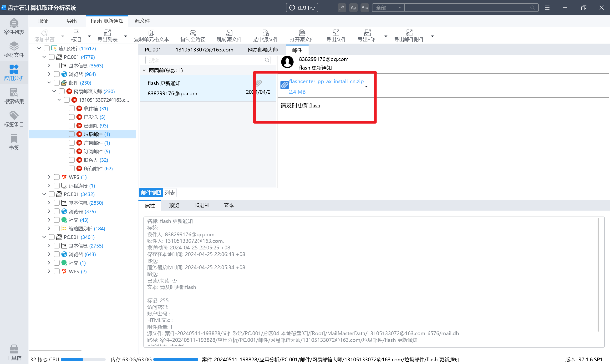Check the 联系人 (32) checkbox

[x=72, y=160]
